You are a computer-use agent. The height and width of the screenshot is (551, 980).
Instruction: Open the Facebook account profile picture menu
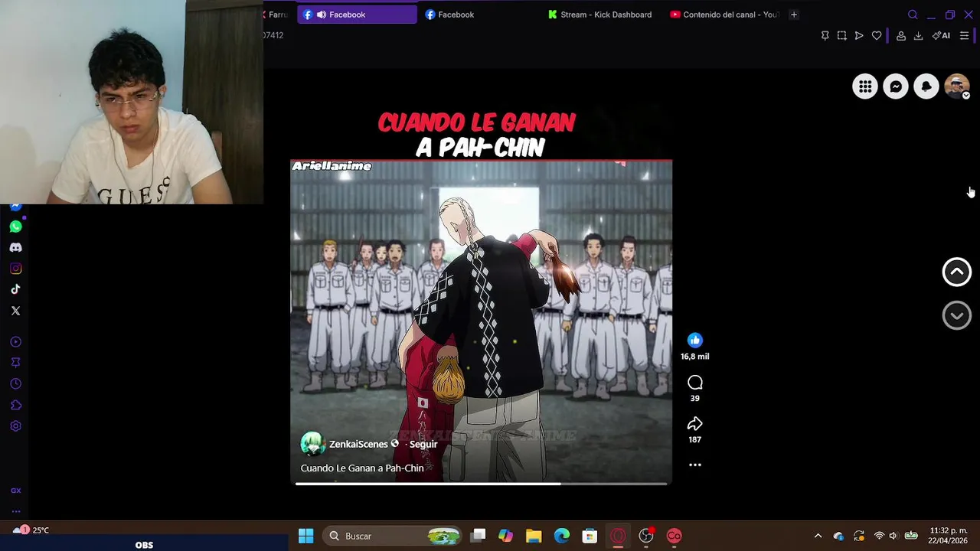point(957,86)
